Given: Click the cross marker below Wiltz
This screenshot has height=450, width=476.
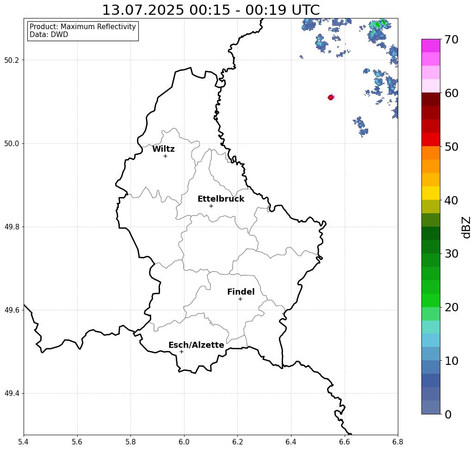Looking at the screenshot, I should [x=166, y=156].
